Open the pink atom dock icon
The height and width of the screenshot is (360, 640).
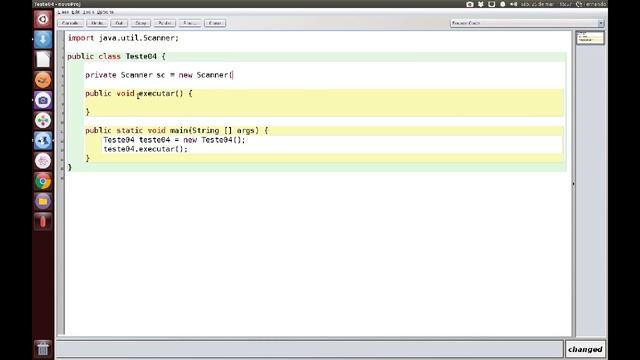[x=43, y=161]
